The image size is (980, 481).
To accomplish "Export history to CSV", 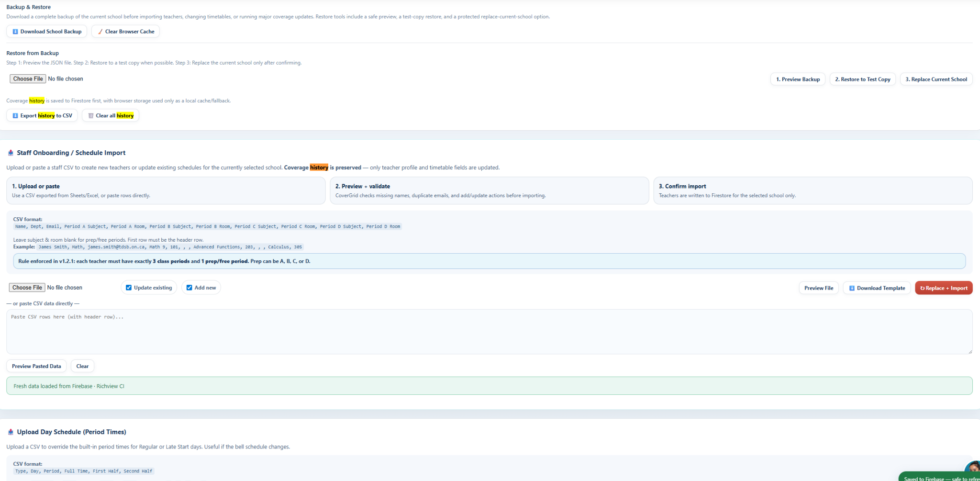I will pos(42,116).
